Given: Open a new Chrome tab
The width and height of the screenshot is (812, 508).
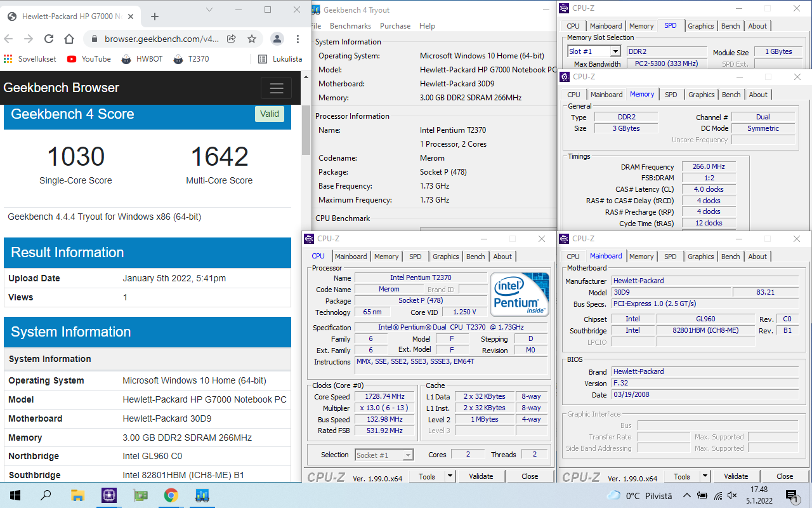Looking at the screenshot, I should [155, 17].
